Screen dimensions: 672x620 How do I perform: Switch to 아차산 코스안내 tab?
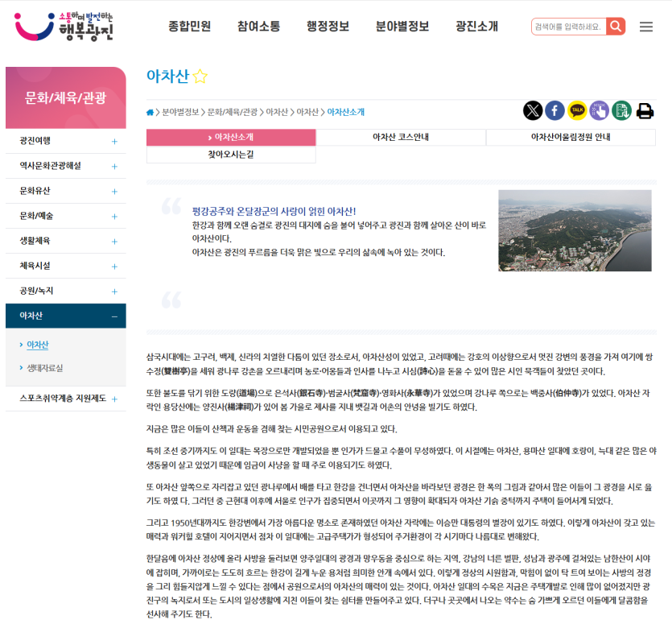(x=401, y=138)
